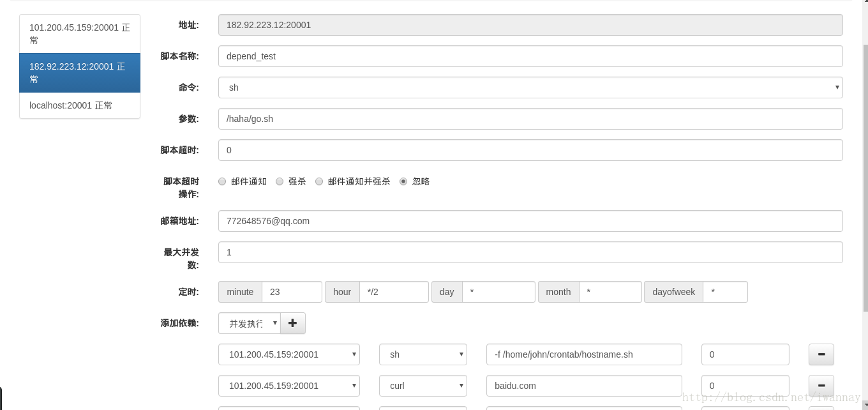Select node 101.200.45.159:20001 in sidebar

click(x=80, y=34)
